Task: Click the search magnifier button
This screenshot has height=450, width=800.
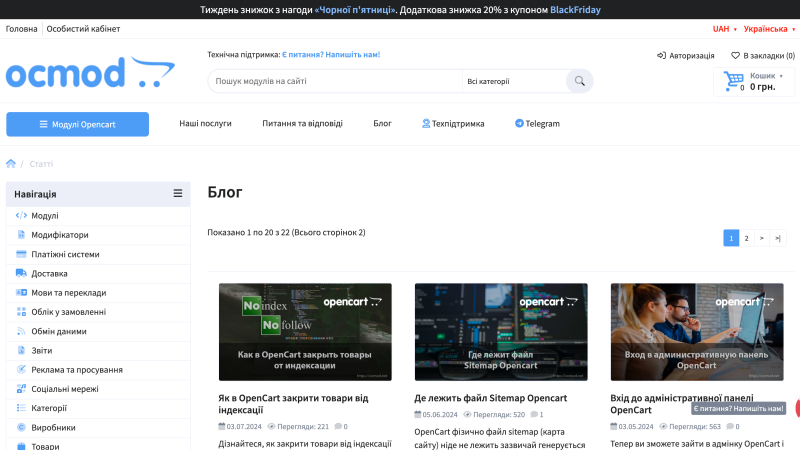Action: pyautogui.click(x=580, y=81)
